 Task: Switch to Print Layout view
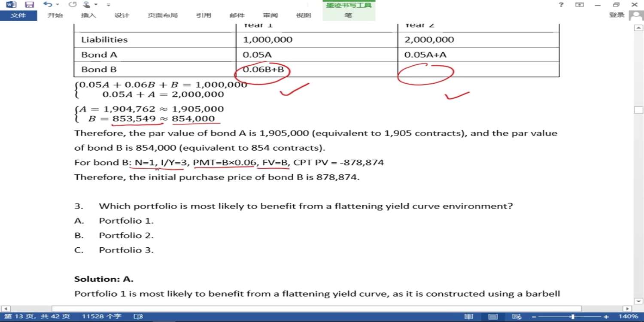493,316
